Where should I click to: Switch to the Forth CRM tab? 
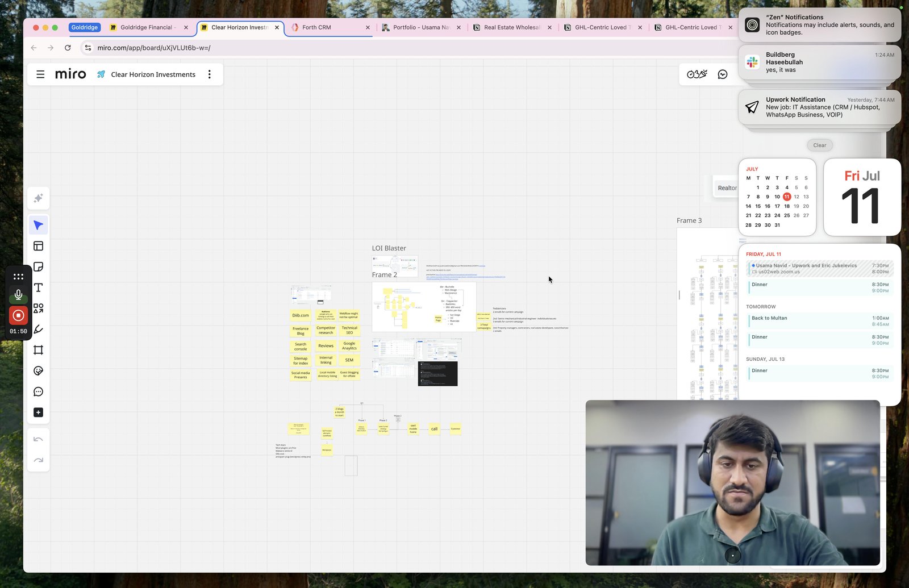330,27
